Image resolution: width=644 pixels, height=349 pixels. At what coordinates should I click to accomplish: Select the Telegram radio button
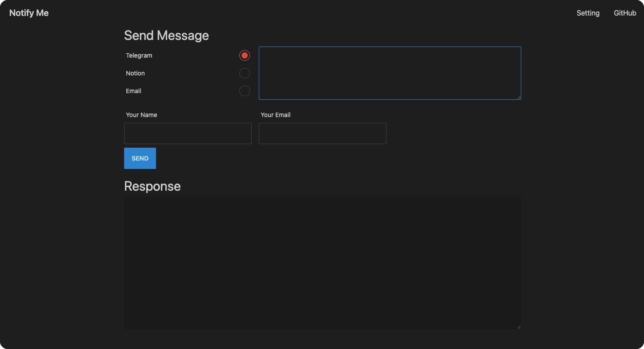(245, 55)
